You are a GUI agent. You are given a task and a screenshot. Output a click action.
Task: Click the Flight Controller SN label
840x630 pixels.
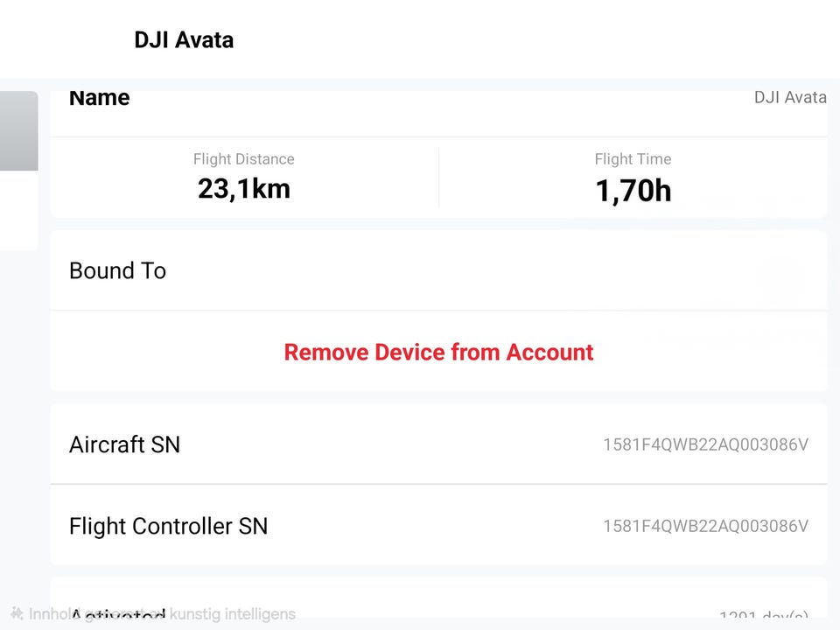168,526
